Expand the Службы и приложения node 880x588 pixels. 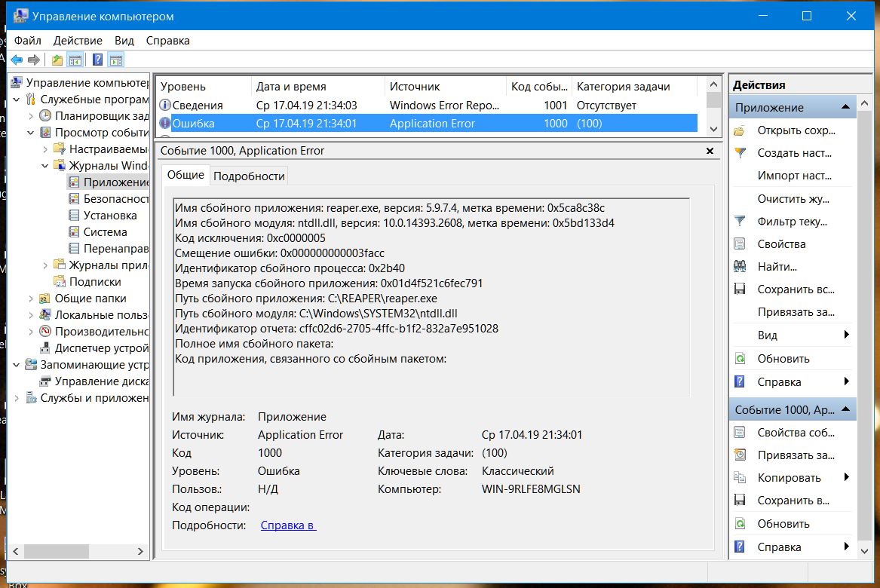[17, 398]
